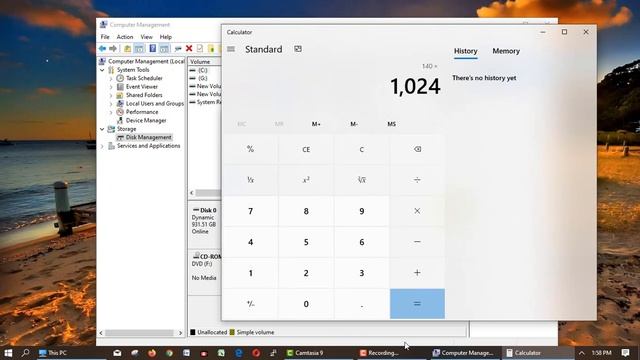This screenshot has width=640, height=360.
Task: Open the calculator navigation hamburger menu
Action: tap(231, 49)
